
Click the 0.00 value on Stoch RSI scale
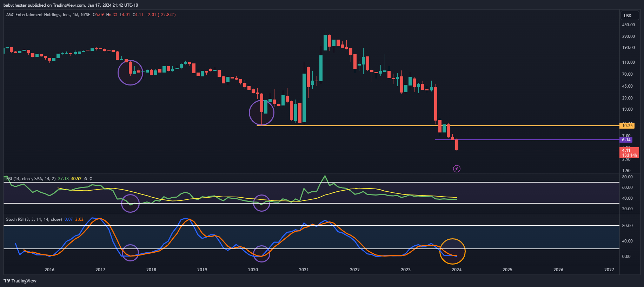(626, 257)
